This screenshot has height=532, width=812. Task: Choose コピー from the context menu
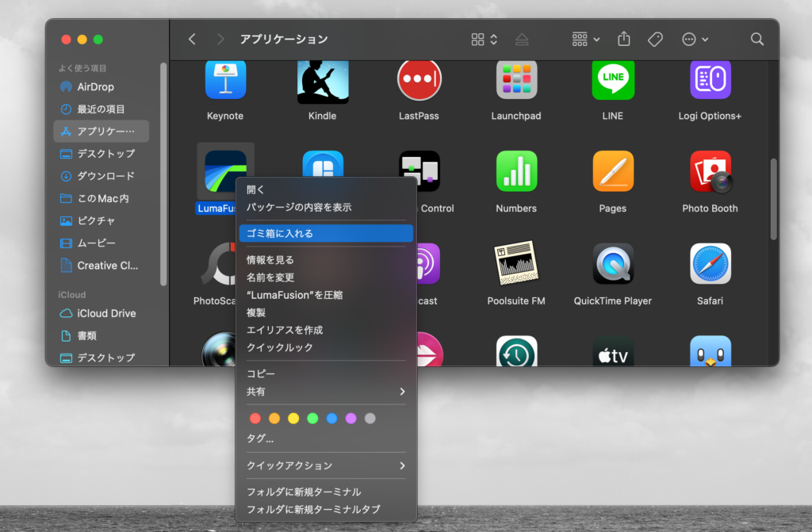coord(326,374)
